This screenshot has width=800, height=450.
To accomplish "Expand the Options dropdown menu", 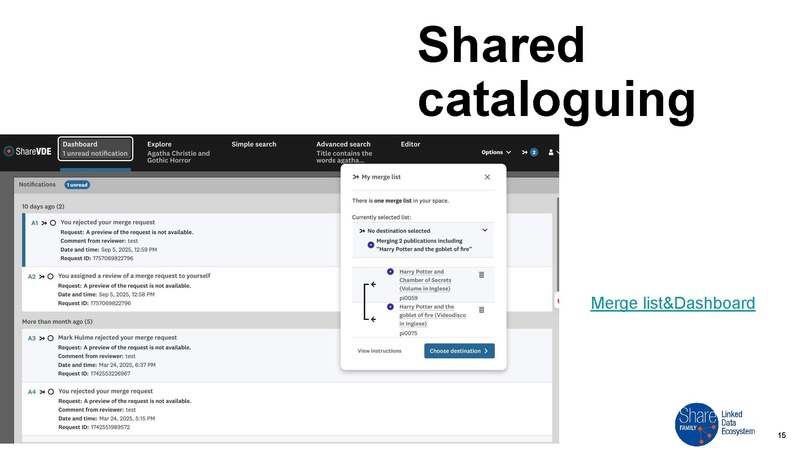I will [x=496, y=152].
